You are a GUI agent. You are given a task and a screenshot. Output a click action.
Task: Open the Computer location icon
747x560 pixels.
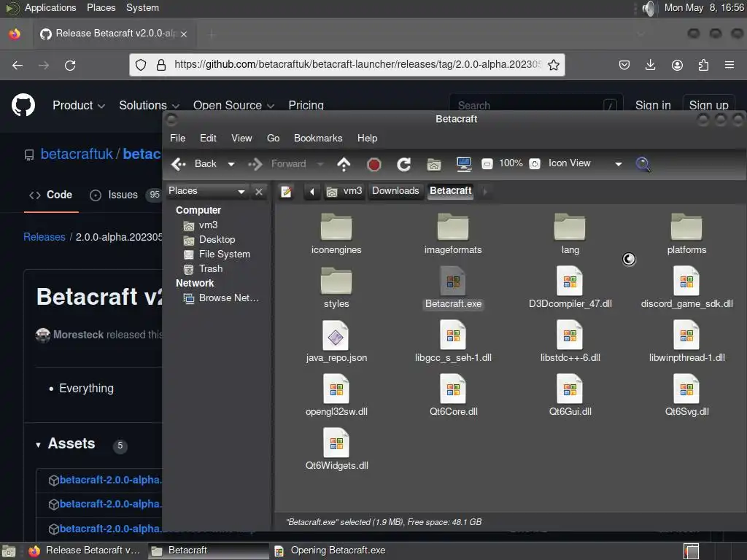463,164
